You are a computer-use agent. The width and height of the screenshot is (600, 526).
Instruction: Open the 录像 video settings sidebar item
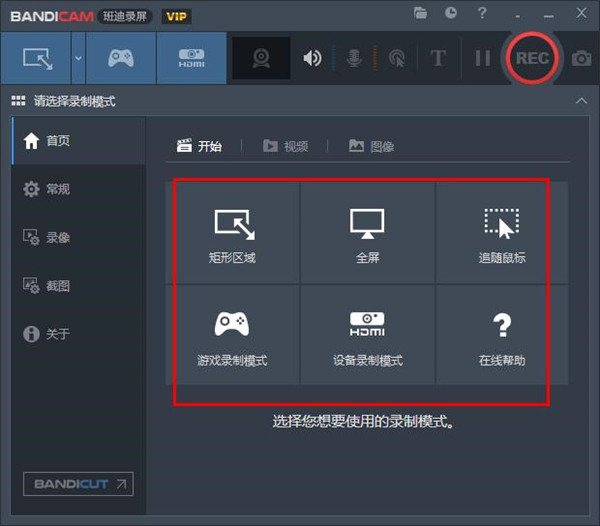79,237
